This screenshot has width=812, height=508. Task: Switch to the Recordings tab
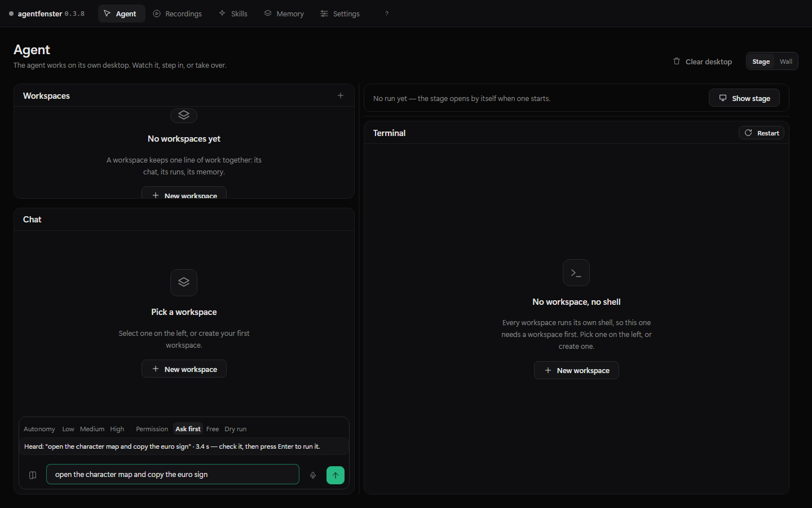[x=178, y=14]
